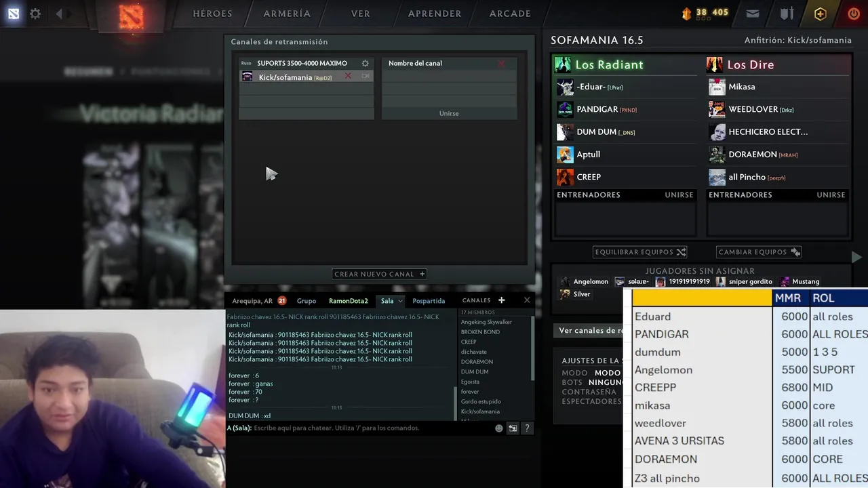Open HÉROES menu

(x=212, y=14)
